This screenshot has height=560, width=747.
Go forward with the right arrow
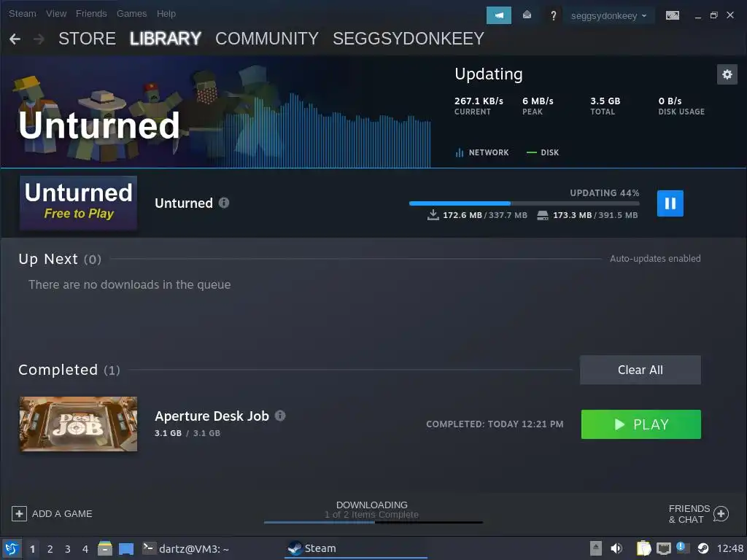[39, 39]
